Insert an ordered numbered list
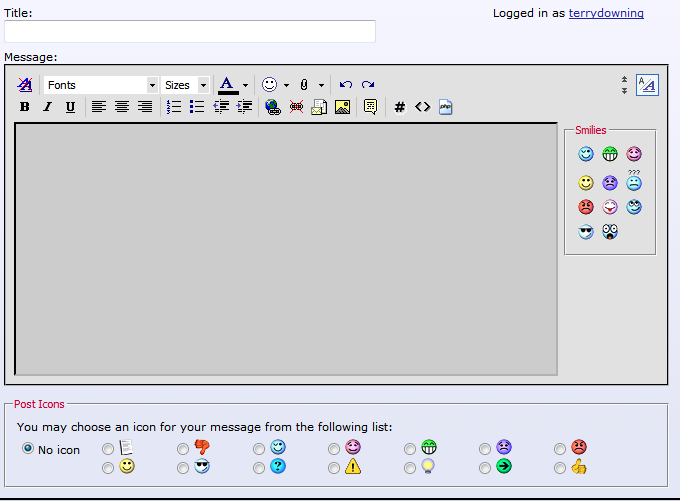680x501 pixels. coord(174,107)
